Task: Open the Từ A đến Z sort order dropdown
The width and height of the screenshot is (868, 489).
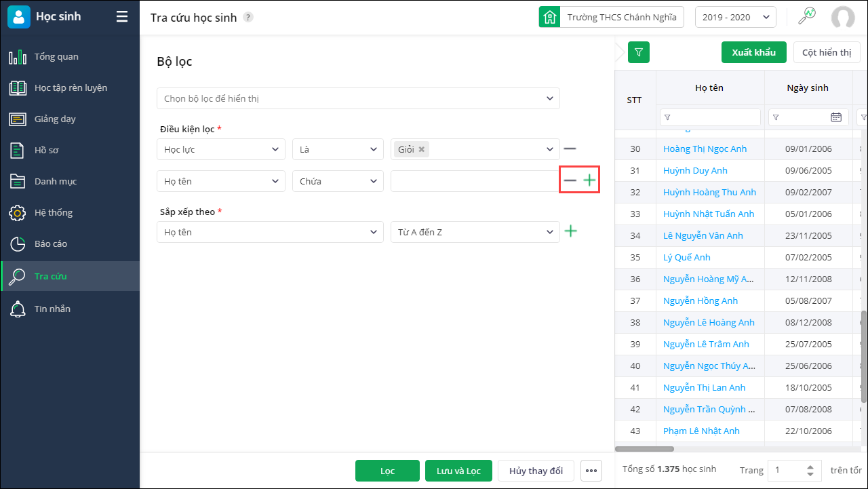Action: point(475,232)
